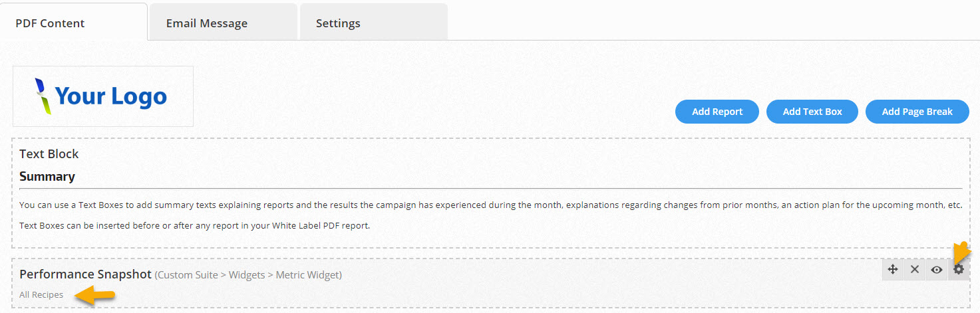Click the Add Text Box button
This screenshot has width=980, height=313.
click(x=812, y=112)
